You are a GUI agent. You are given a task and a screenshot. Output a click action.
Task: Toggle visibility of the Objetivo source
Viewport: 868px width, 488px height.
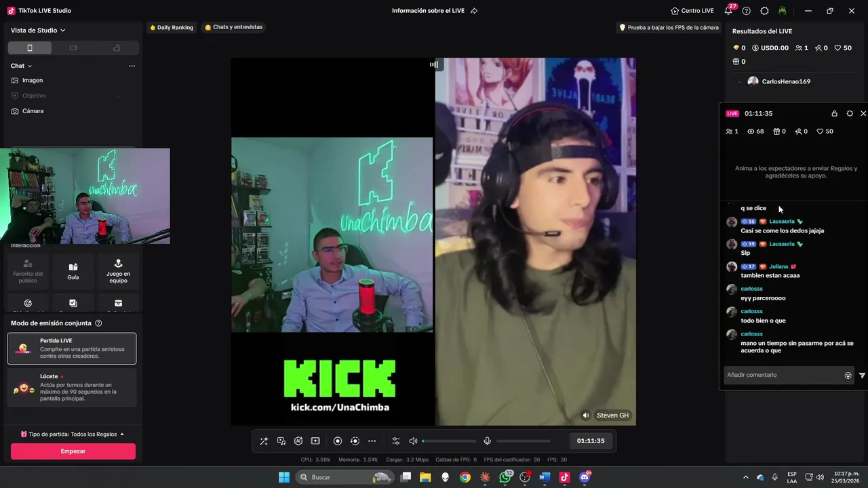pyautogui.click(x=119, y=96)
